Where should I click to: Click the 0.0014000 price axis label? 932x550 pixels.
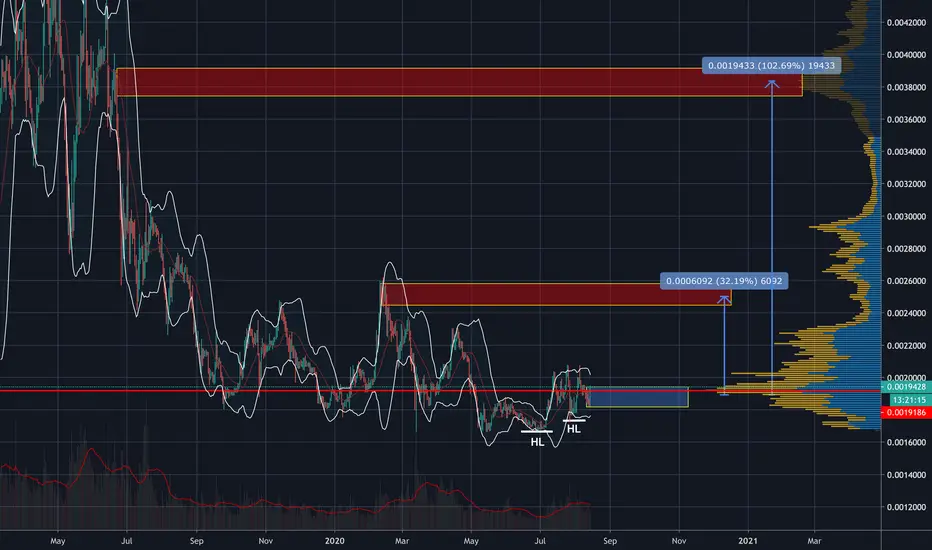906,474
